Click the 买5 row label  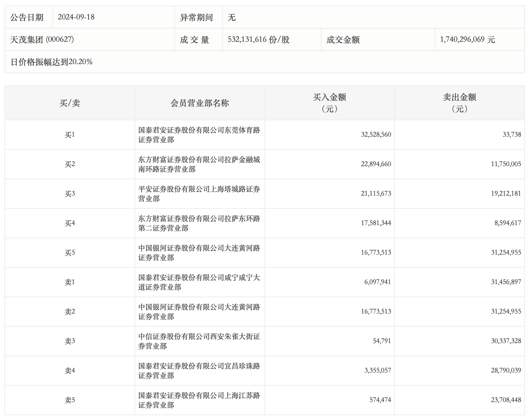[70, 253]
